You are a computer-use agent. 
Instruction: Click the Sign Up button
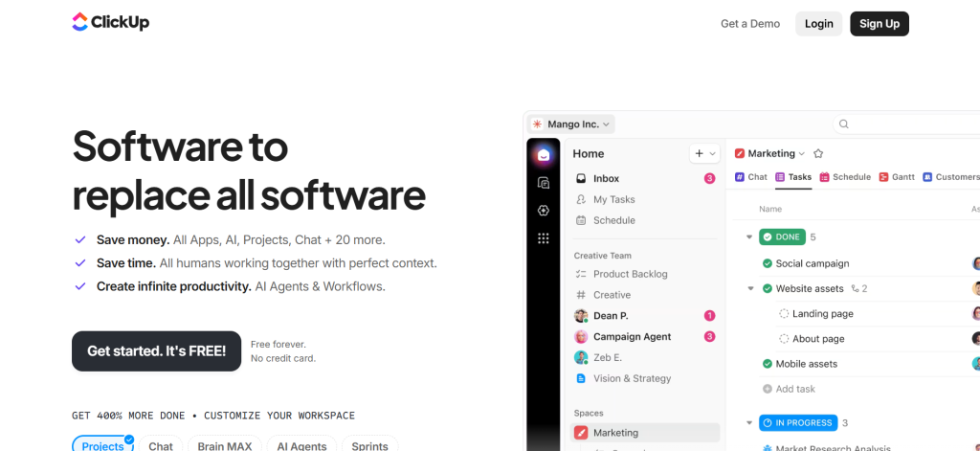pyautogui.click(x=879, y=24)
